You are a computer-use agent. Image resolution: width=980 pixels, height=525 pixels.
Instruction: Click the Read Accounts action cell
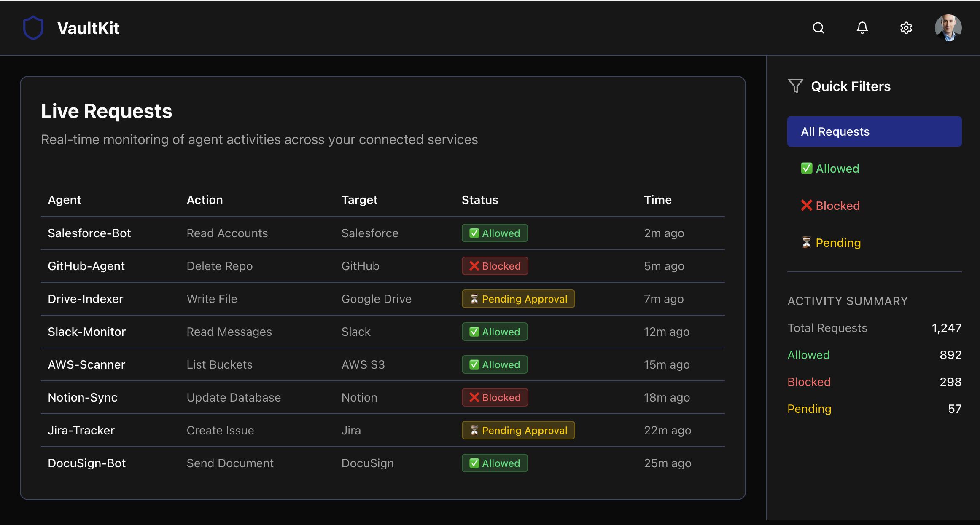coord(227,233)
